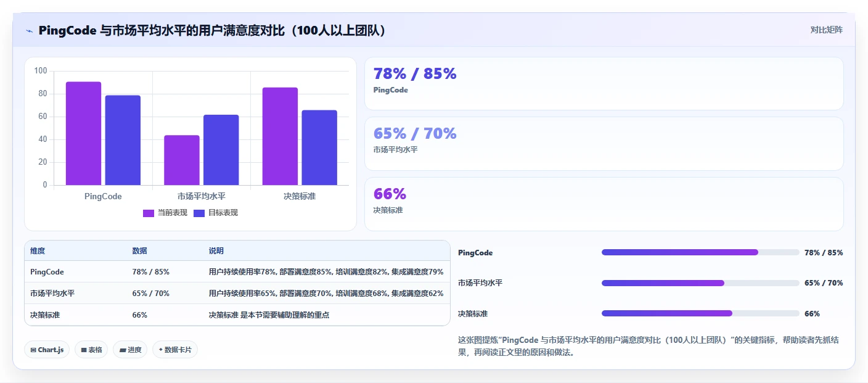Screen dimensions: 868x383
Task: Click the 决策标准 x-axis label on chart
Action: tap(300, 196)
